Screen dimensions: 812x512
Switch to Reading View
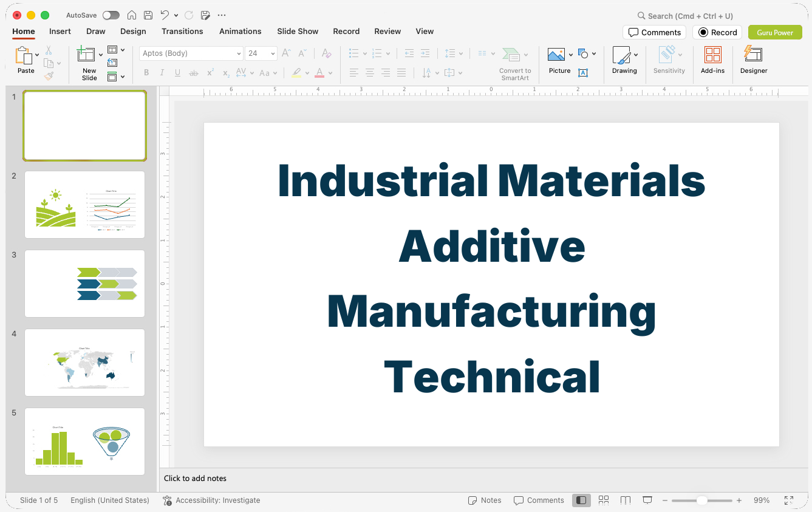pos(626,500)
